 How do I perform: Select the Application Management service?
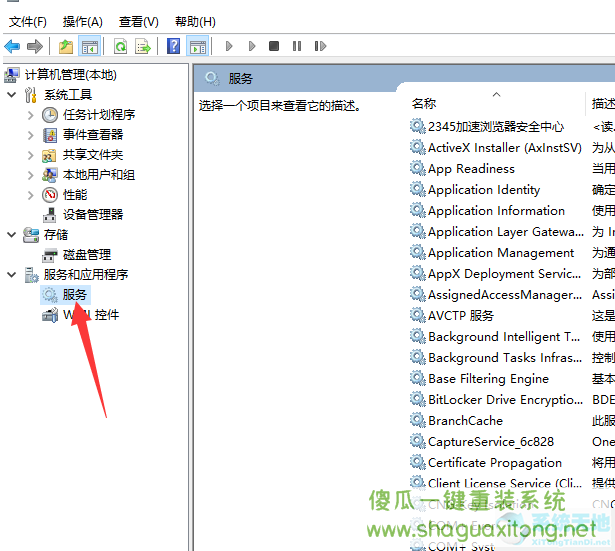point(501,253)
